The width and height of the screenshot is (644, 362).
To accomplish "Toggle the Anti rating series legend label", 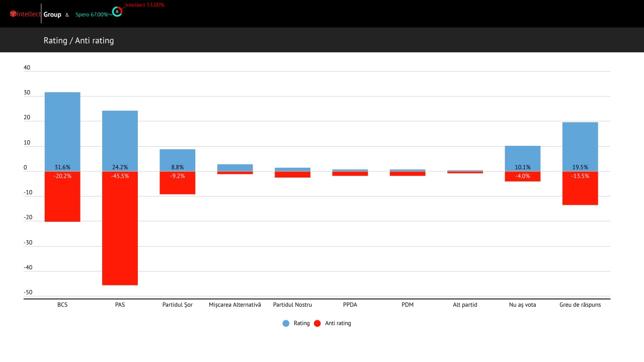I will 338,323.
